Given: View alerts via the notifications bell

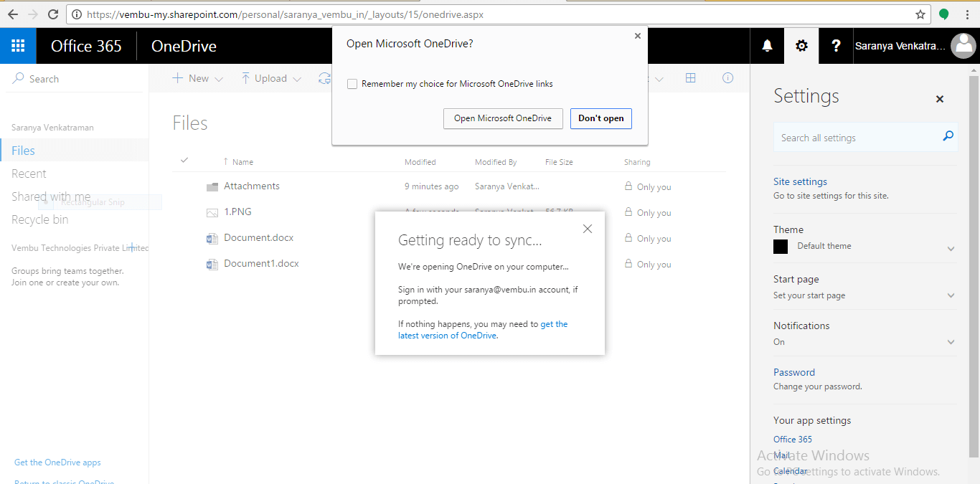Looking at the screenshot, I should tap(767, 45).
